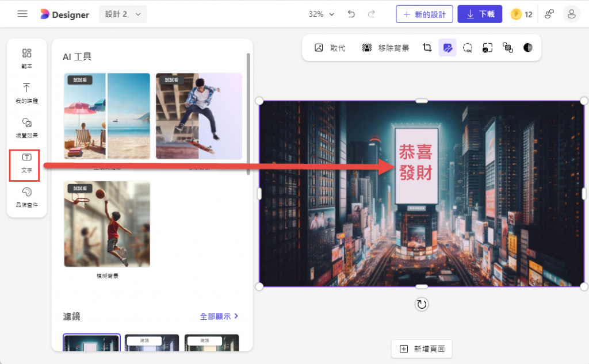Click 新增頁面 to add a page

[x=422, y=349]
